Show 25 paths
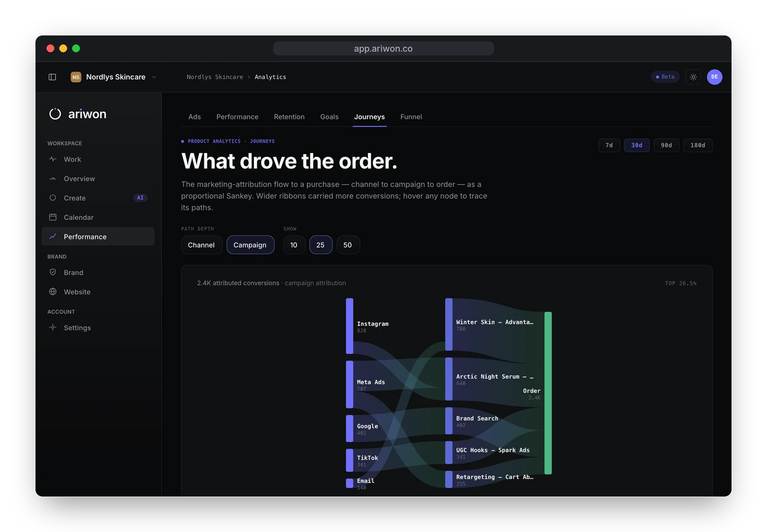Image resolution: width=767 pixels, height=532 pixels. (320, 245)
